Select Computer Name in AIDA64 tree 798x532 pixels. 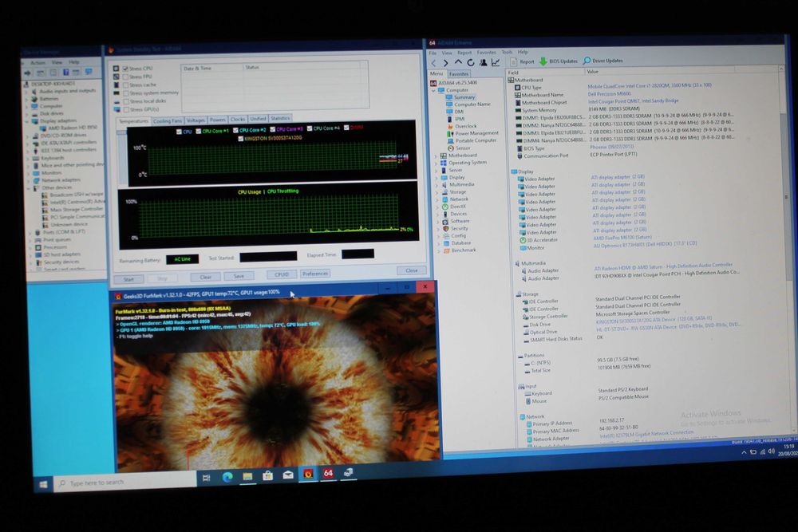468,104
